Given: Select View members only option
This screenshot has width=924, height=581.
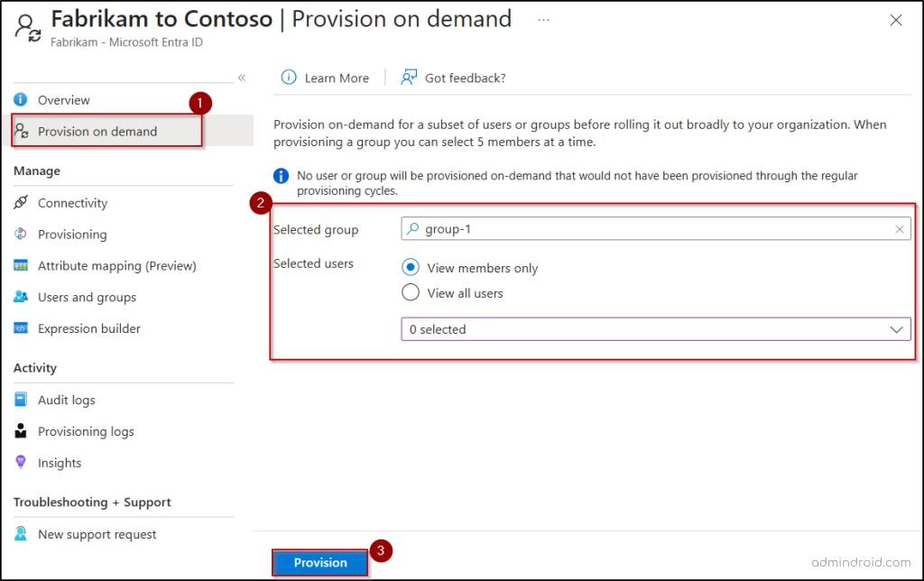Looking at the screenshot, I should tap(411, 266).
